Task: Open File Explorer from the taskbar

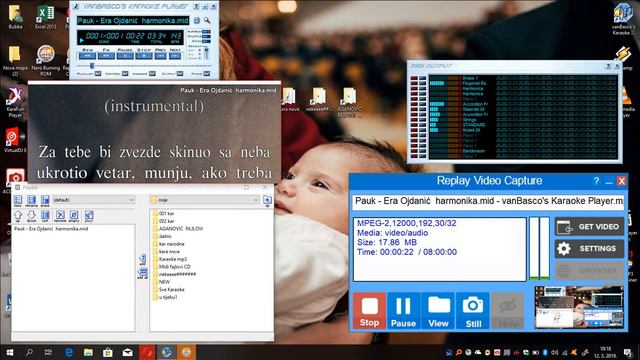Action: (88, 352)
